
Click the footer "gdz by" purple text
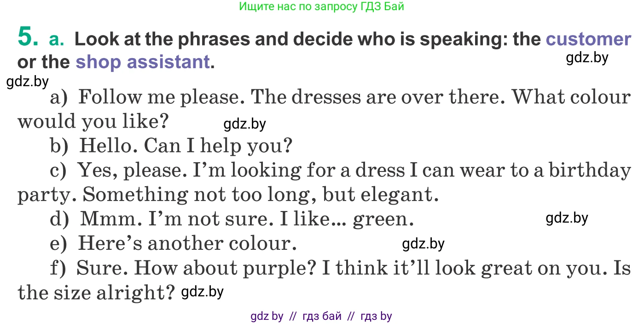point(267,316)
